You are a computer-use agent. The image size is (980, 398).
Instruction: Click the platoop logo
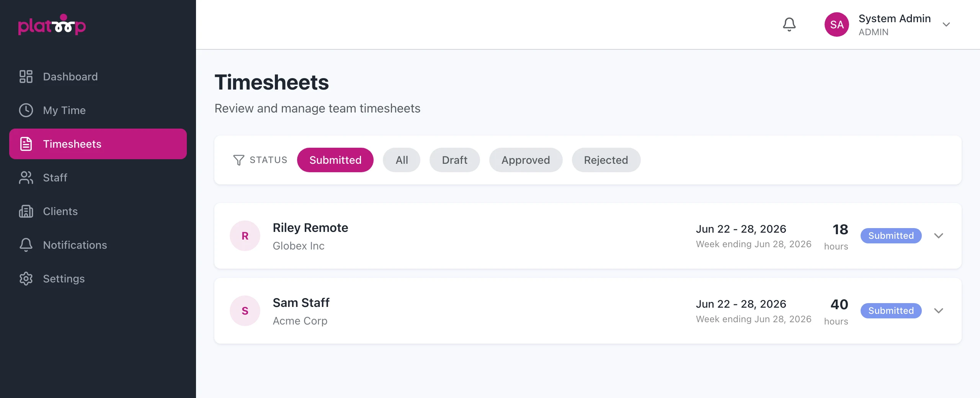52,24
